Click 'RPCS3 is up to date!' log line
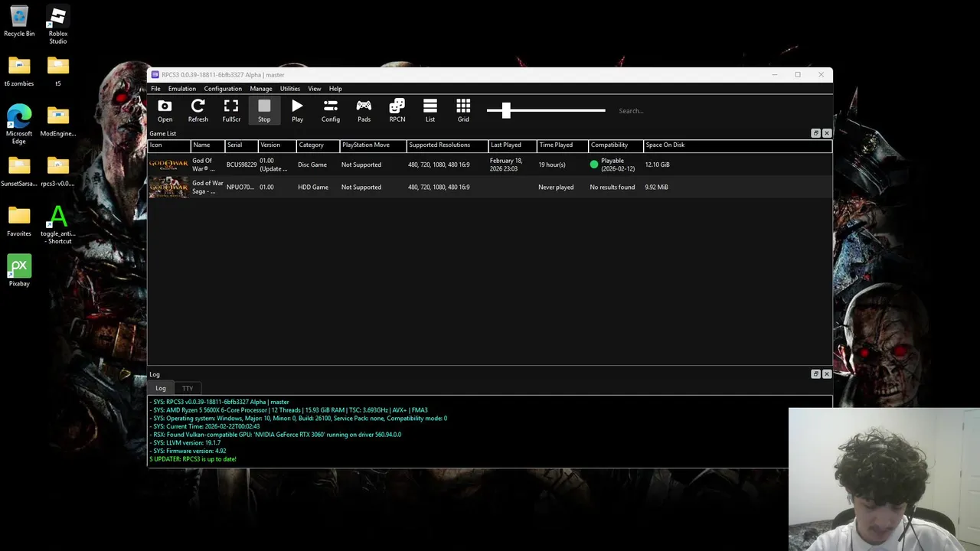The width and height of the screenshot is (980, 551). point(193,459)
